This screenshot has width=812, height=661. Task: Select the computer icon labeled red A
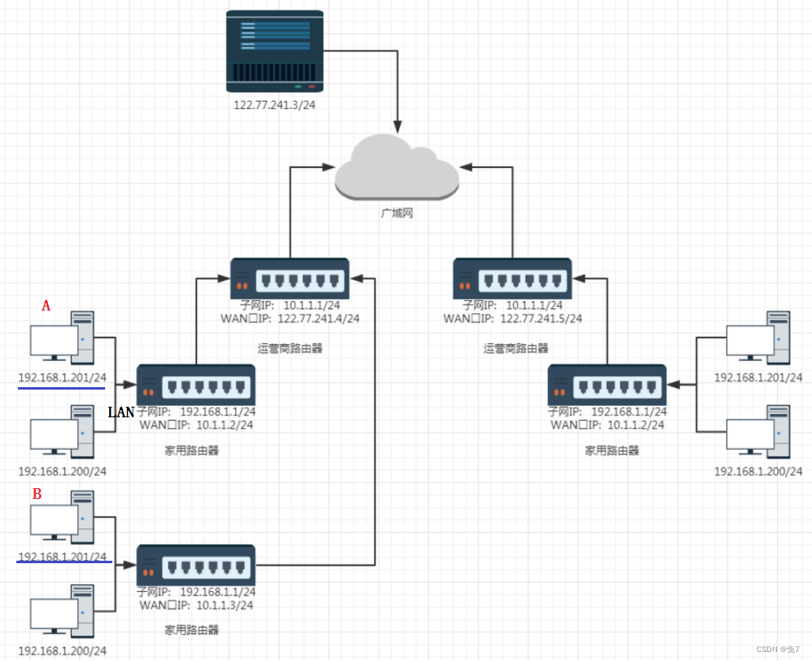click(62, 337)
